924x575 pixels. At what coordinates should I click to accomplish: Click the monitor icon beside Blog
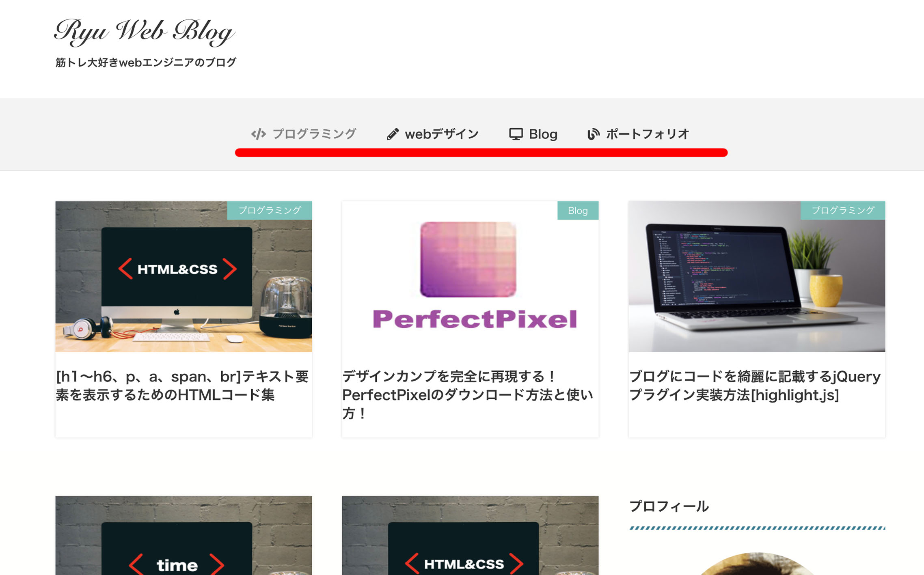pos(516,134)
